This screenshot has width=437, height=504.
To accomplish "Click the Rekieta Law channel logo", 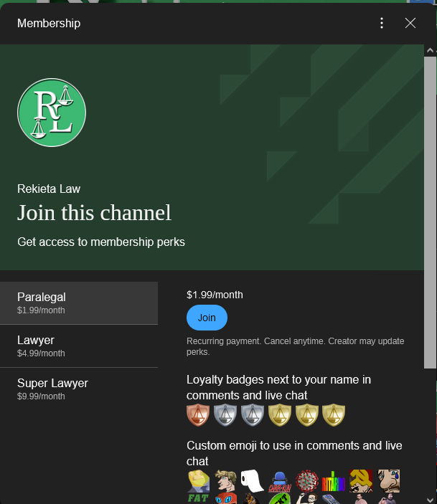I will pyautogui.click(x=52, y=113).
